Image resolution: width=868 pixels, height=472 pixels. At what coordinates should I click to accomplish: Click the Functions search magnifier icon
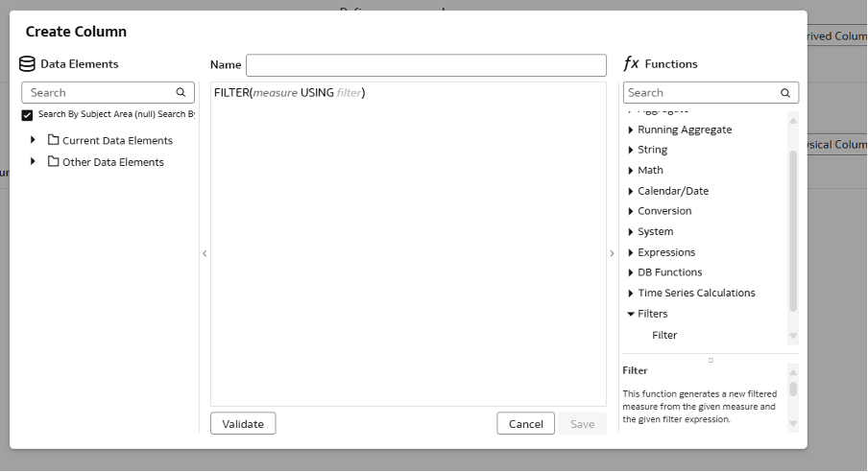pyautogui.click(x=785, y=93)
